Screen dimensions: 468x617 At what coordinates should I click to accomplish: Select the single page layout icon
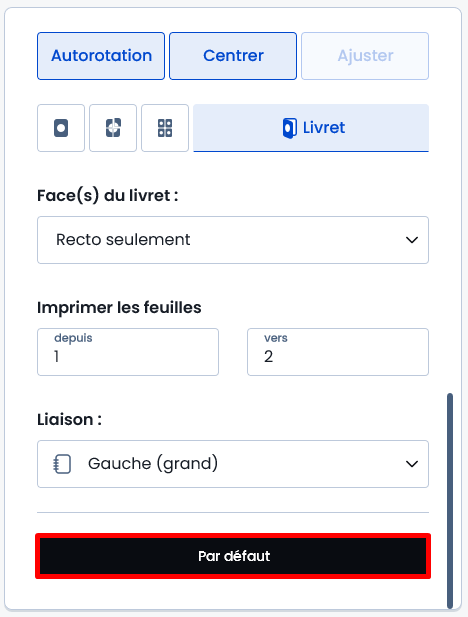tap(61, 128)
